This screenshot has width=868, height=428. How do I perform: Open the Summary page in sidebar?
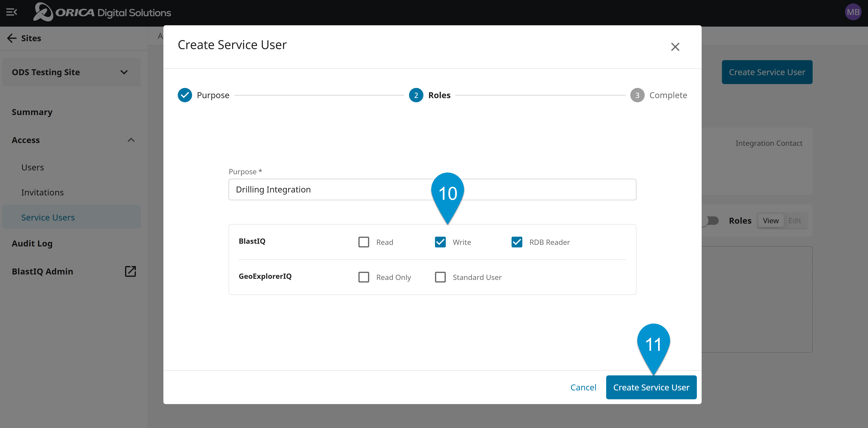pyautogui.click(x=32, y=112)
